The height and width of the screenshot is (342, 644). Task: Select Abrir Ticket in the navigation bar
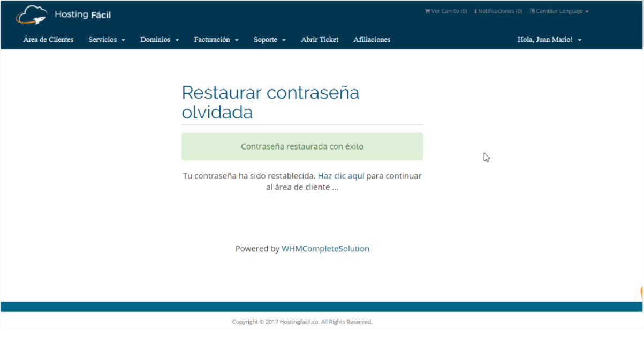pyautogui.click(x=320, y=40)
